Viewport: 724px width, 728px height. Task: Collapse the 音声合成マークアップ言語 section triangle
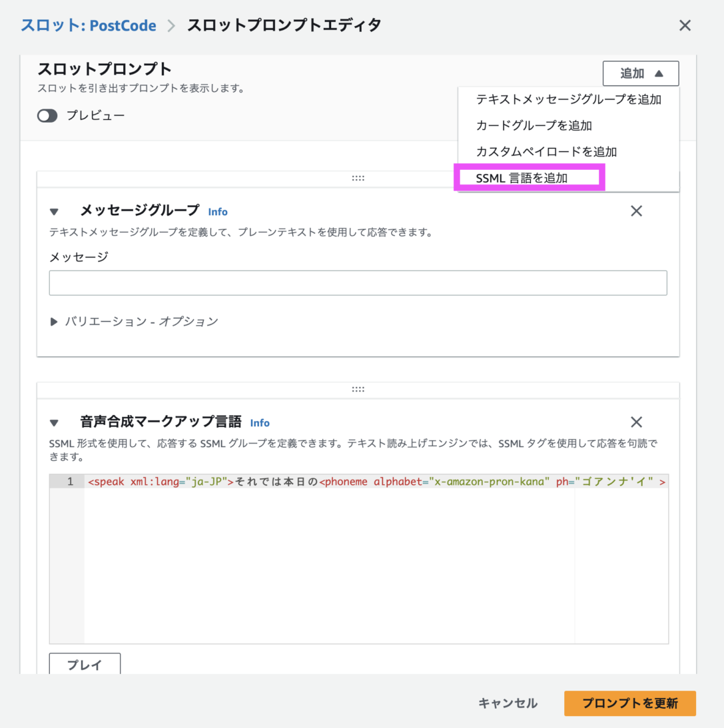coord(54,422)
